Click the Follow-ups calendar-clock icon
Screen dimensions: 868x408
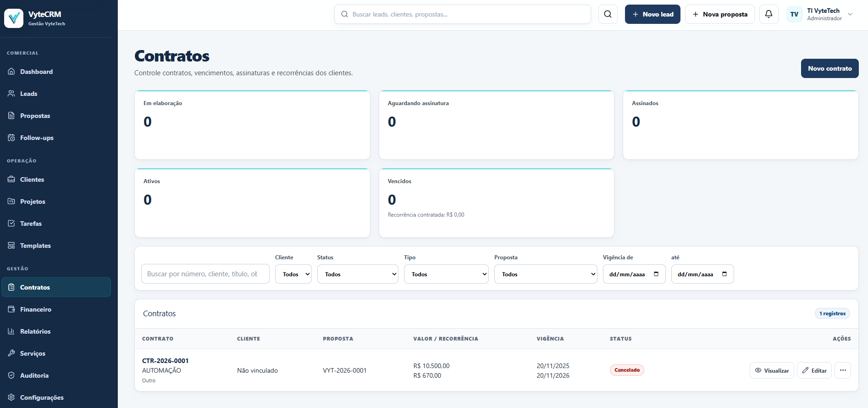[11, 138]
